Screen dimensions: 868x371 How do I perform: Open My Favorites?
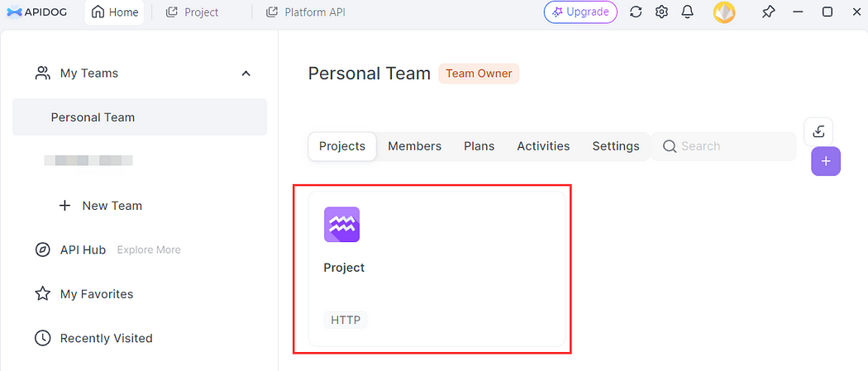pos(97,294)
